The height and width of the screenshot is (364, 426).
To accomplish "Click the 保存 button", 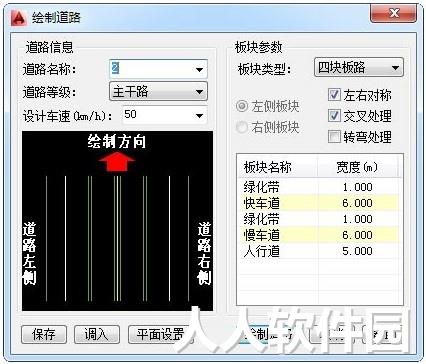I will pos(44,335).
